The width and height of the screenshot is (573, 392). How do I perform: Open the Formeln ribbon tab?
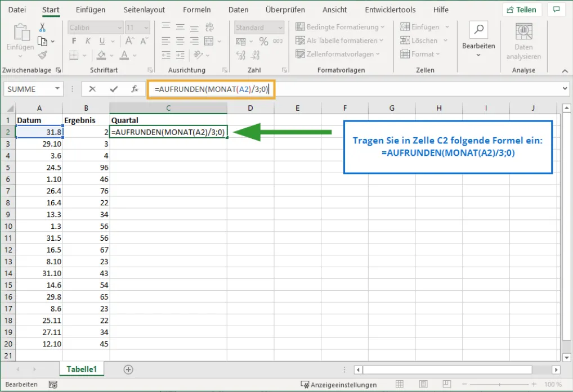click(196, 10)
